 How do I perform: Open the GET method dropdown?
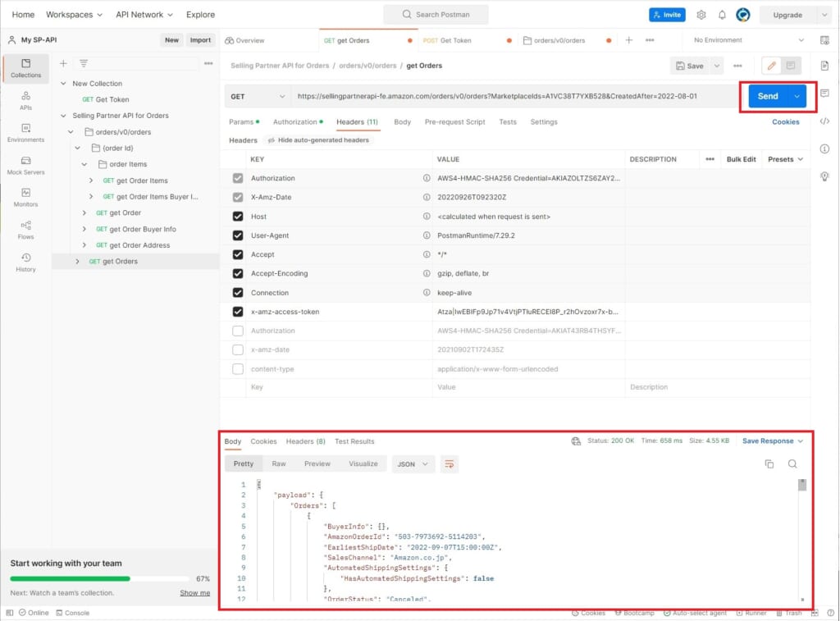pos(258,97)
